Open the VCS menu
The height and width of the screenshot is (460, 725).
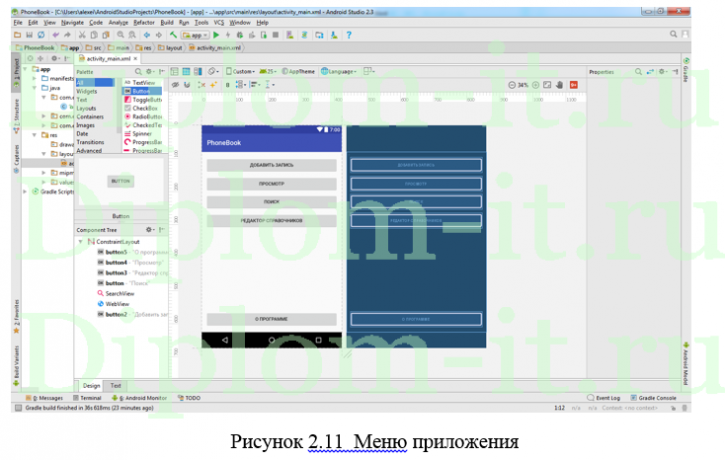tap(219, 23)
